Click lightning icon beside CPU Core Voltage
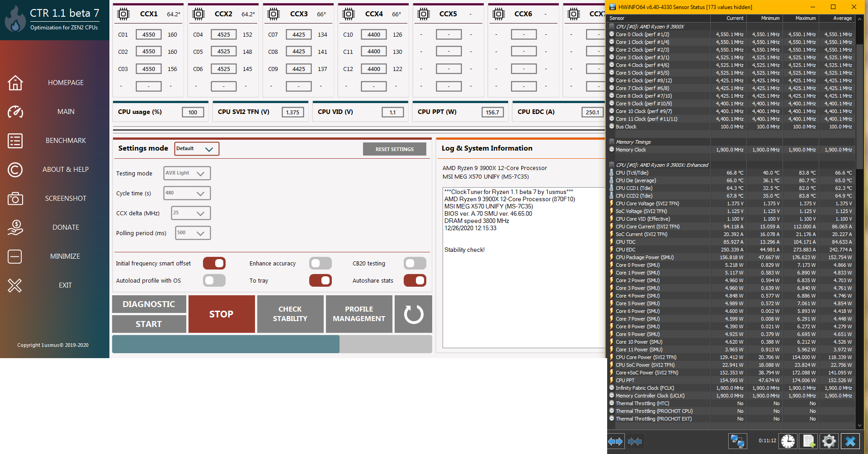This screenshot has width=868, height=454. pos(612,203)
